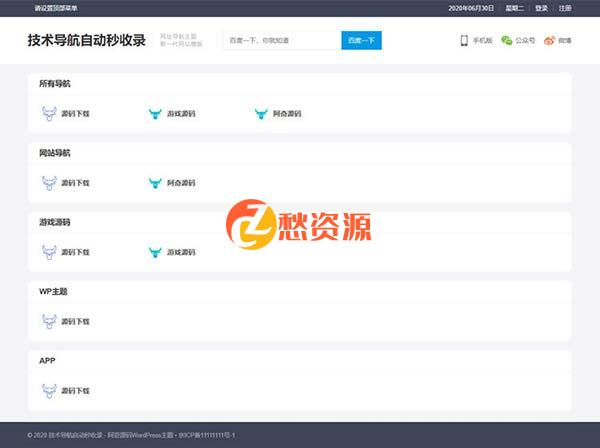
Task: Open 阿奇源码 text link under 网站导航
Action: (x=181, y=183)
